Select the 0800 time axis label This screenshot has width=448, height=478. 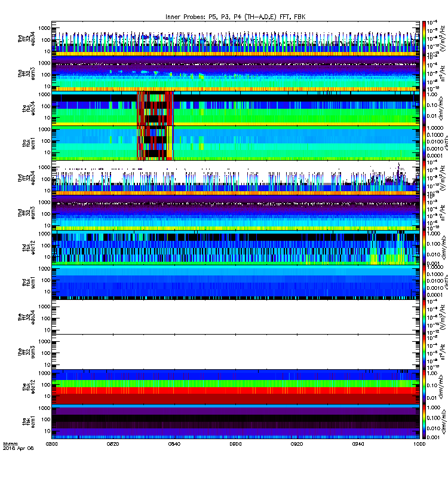coord(51,444)
